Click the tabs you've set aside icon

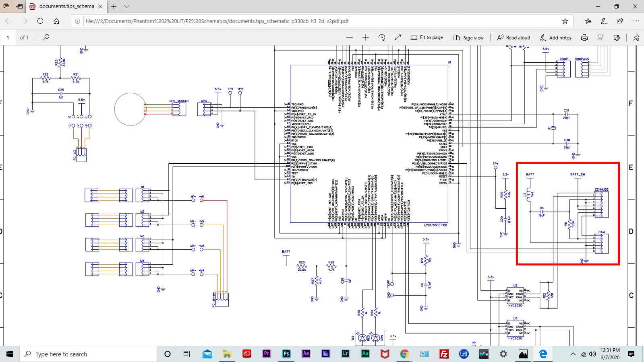(x=6, y=6)
